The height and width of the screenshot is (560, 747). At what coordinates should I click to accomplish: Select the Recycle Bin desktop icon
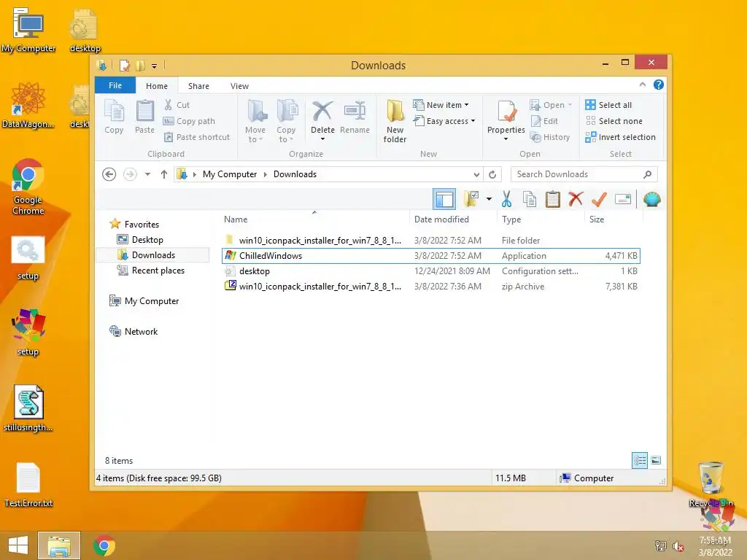point(711,484)
